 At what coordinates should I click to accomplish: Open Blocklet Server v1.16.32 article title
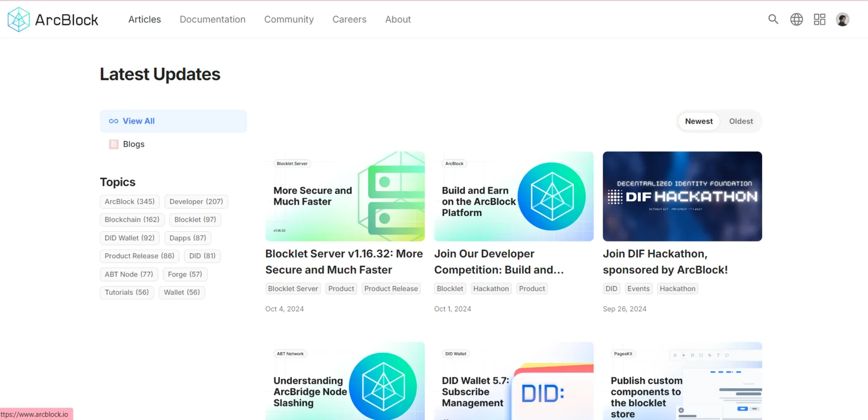coord(344,262)
